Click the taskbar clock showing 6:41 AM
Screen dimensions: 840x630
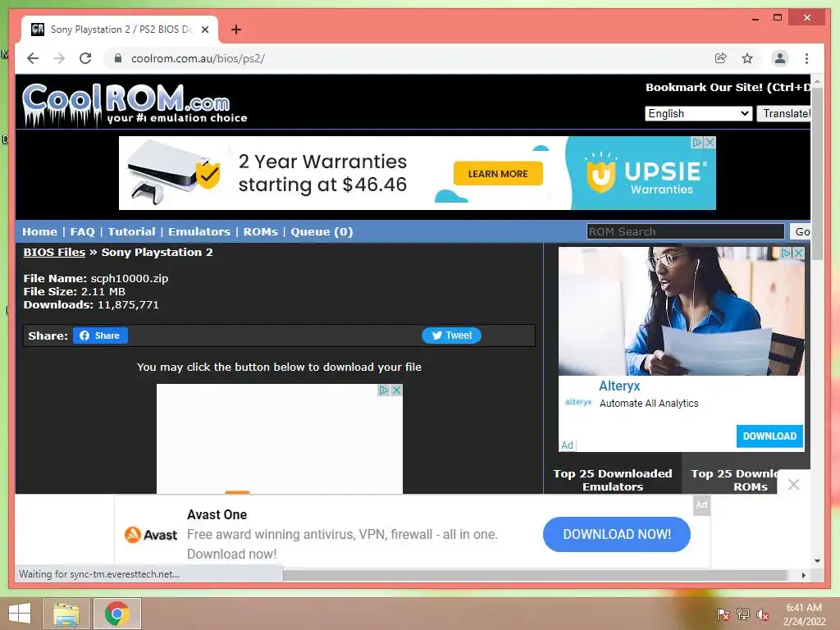pos(804,614)
